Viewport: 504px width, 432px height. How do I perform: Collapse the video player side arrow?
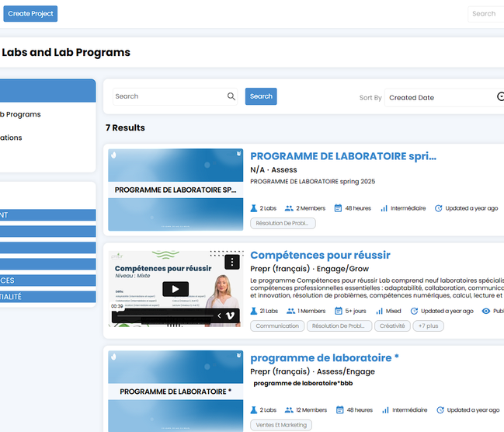(x=219, y=316)
